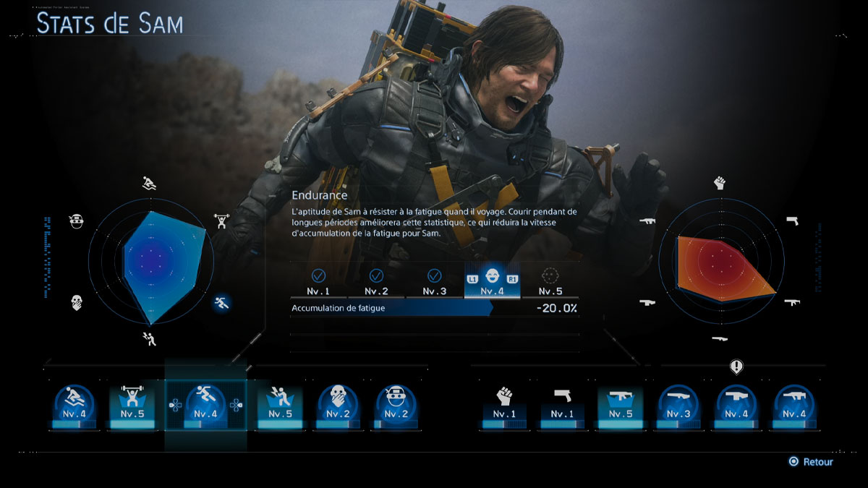Select the raised fist combat stat
This screenshot has height=488, width=868.
point(503,404)
